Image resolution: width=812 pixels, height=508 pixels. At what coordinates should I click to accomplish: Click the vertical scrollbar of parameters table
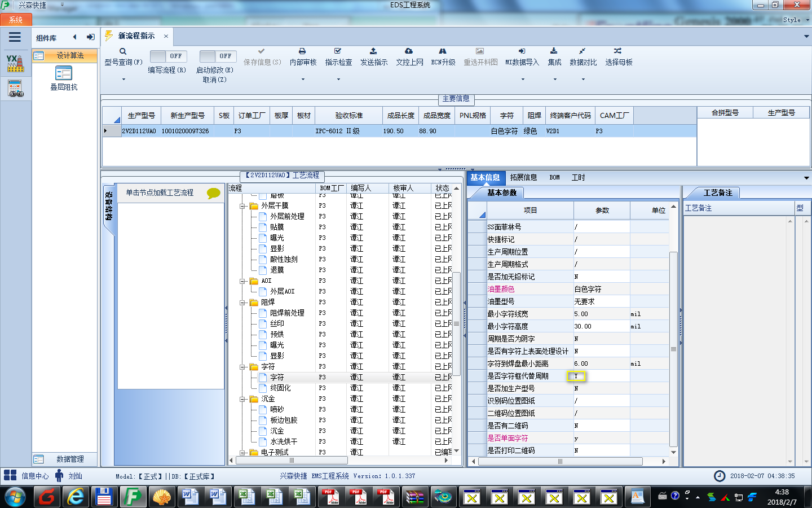pyautogui.click(x=673, y=349)
